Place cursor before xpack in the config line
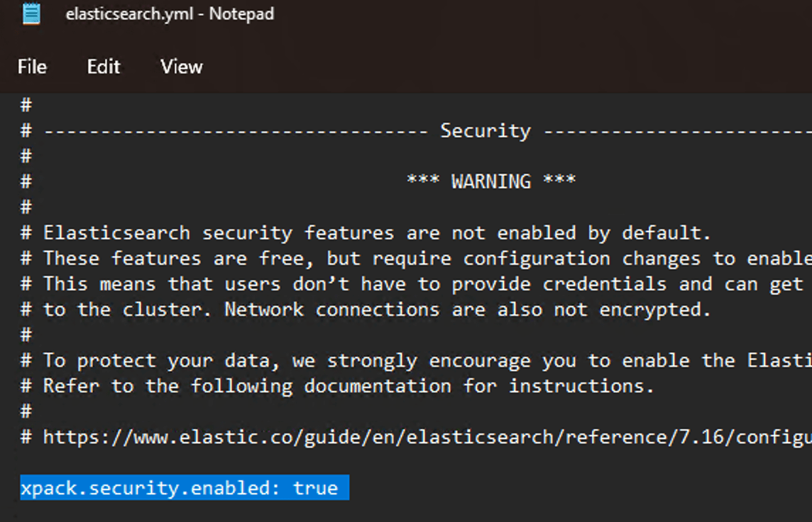The width and height of the screenshot is (812, 522). tap(23, 487)
